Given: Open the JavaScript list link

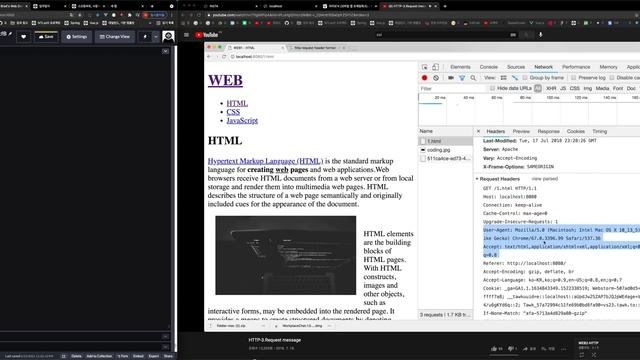Looking at the screenshot, I should point(242,121).
